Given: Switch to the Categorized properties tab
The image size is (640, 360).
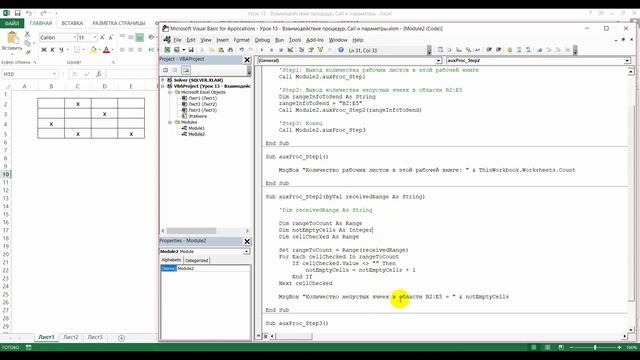Looking at the screenshot, I should click(196, 260).
